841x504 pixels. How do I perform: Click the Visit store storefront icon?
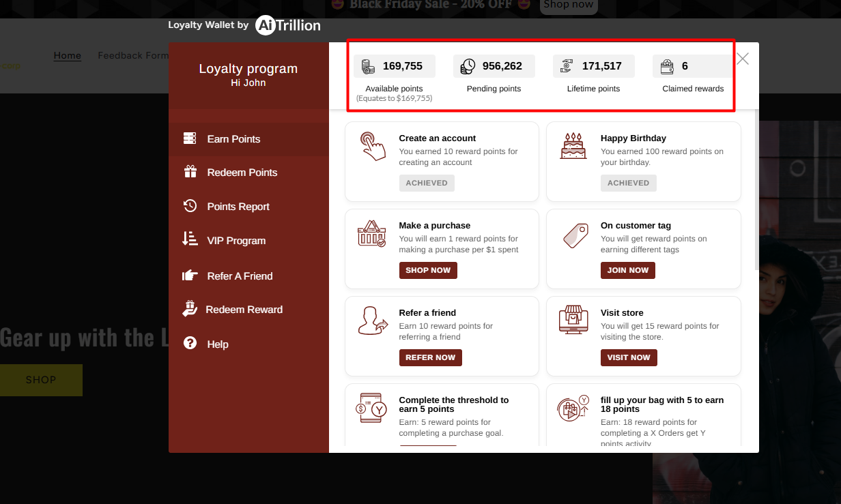(x=573, y=319)
